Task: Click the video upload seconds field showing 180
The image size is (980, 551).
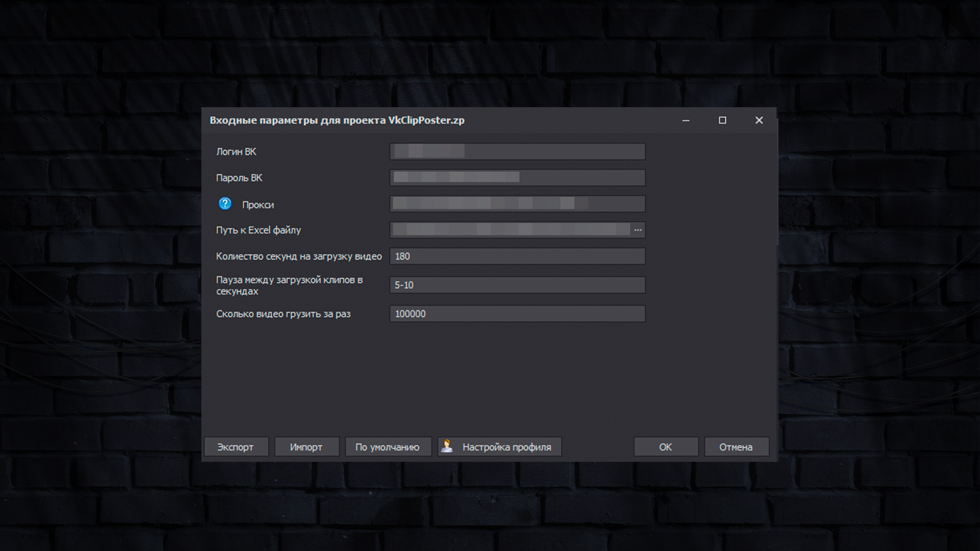Action: [x=517, y=256]
